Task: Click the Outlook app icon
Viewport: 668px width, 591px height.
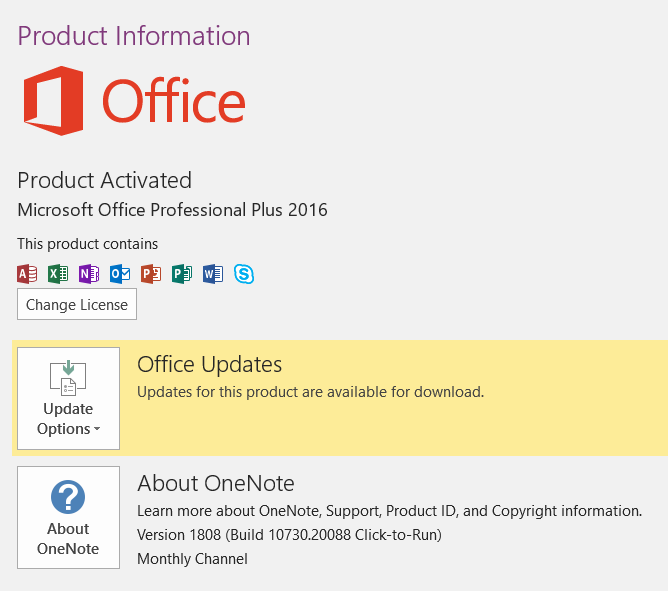Action: tap(120, 274)
